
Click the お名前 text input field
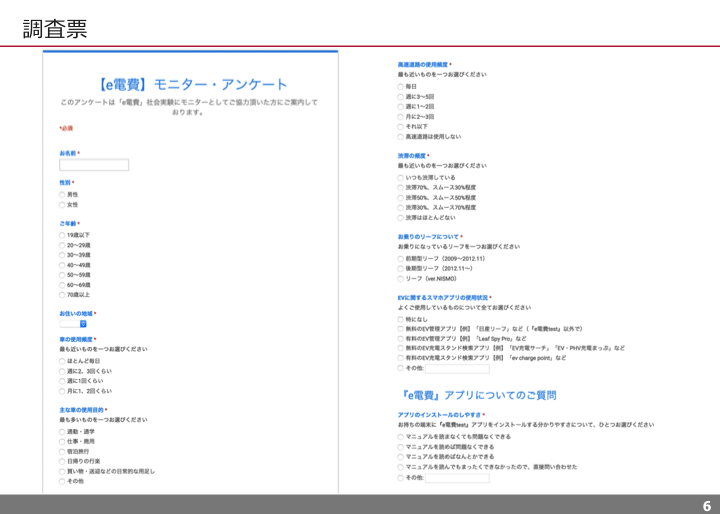[x=94, y=165]
